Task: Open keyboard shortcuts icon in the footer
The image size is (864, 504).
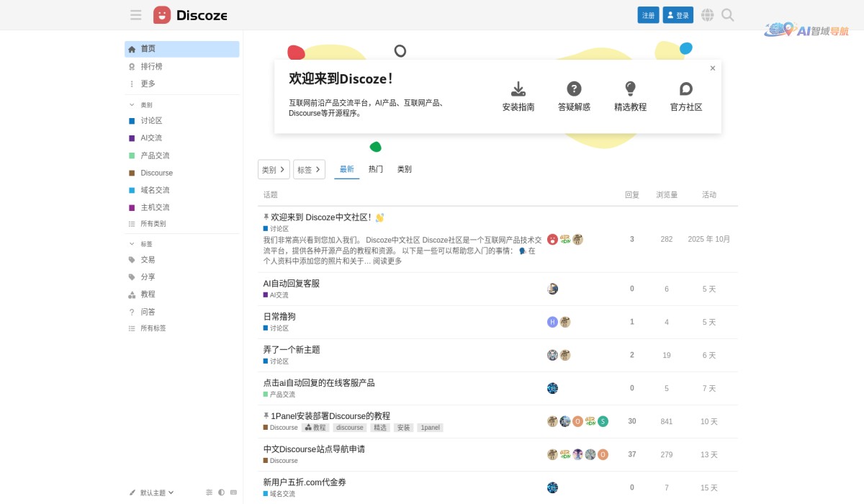Action: pos(233,492)
